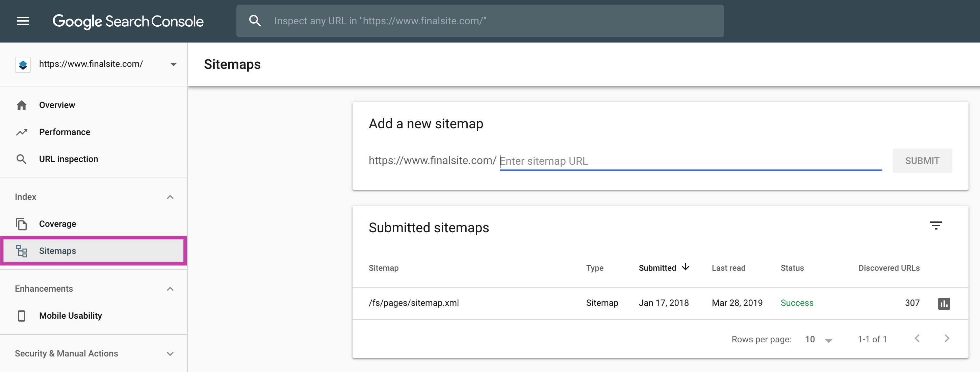
Task: Click the Google Search Console logo
Action: (x=128, y=22)
